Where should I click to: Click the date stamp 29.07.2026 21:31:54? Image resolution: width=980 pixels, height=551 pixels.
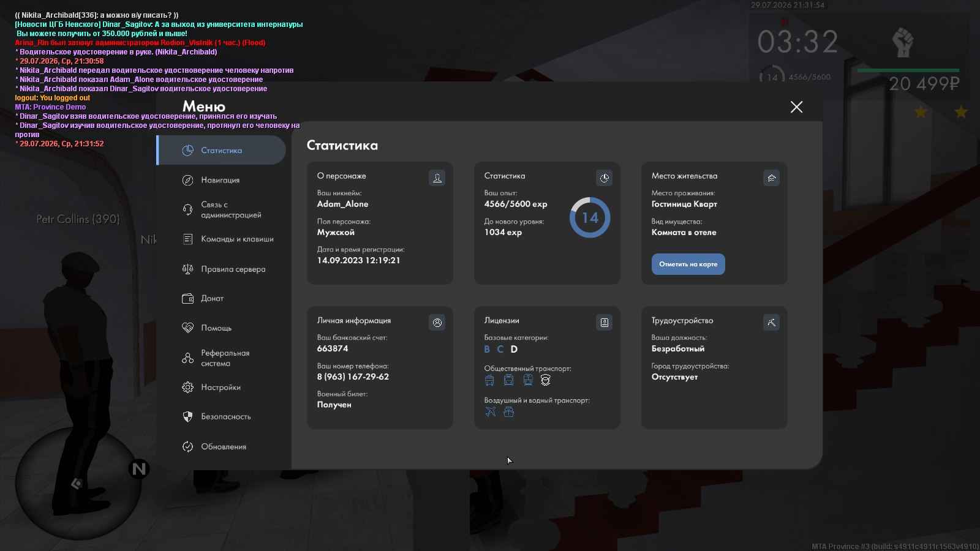pyautogui.click(x=788, y=5)
